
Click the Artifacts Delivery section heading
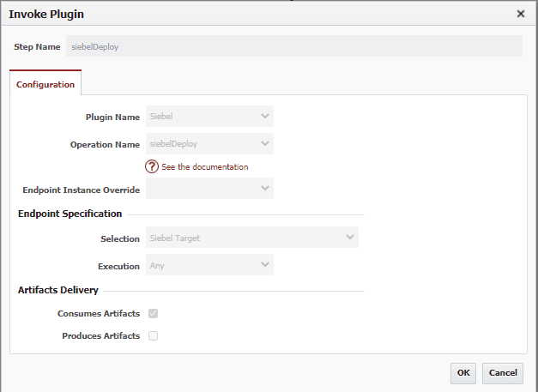coord(58,290)
